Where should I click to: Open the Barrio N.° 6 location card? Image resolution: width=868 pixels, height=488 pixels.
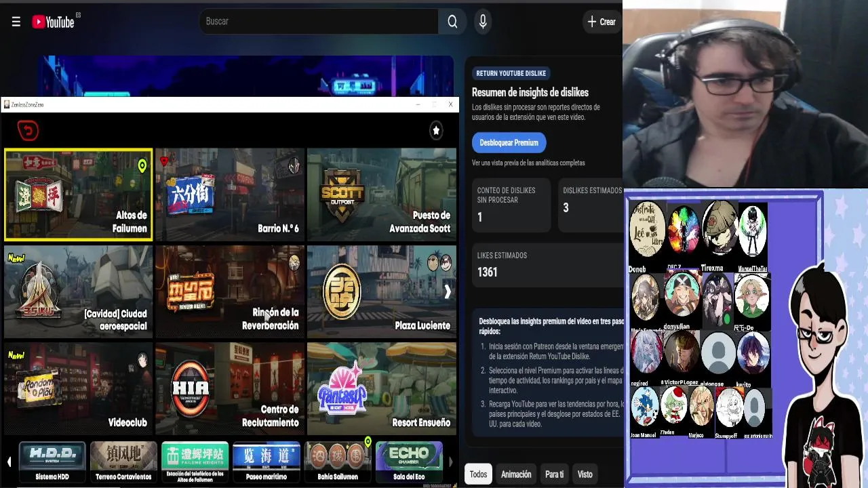(229, 195)
